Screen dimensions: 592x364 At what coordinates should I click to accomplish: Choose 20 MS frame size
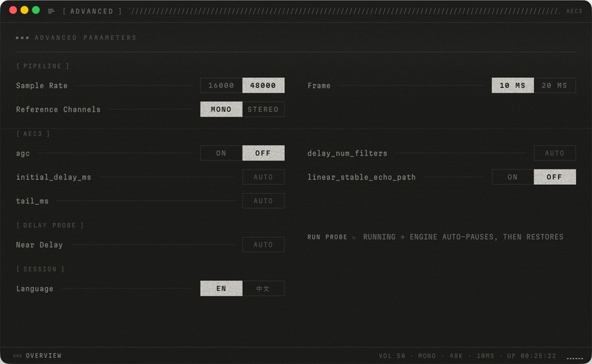[555, 86]
